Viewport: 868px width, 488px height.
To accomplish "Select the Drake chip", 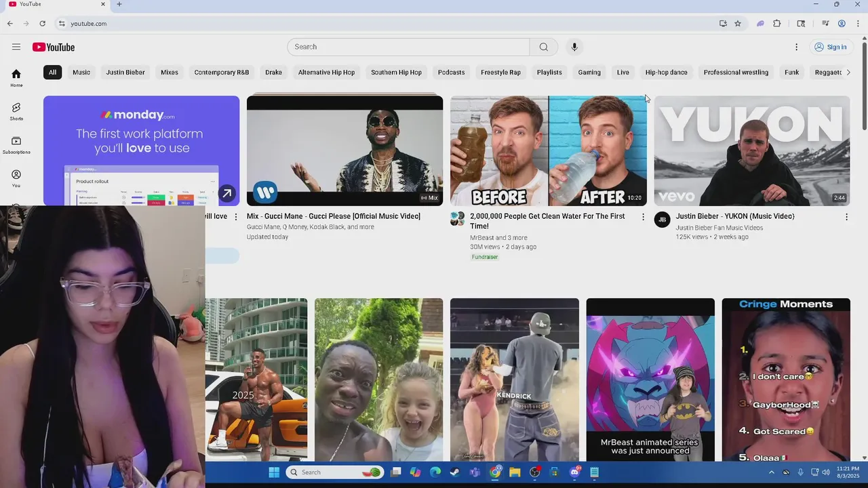I will [274, 72].
